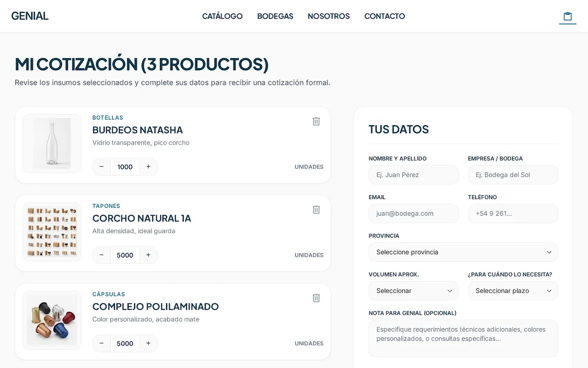
Task: Open the Provincia dropdown
Action: click(x=463, y=252)
